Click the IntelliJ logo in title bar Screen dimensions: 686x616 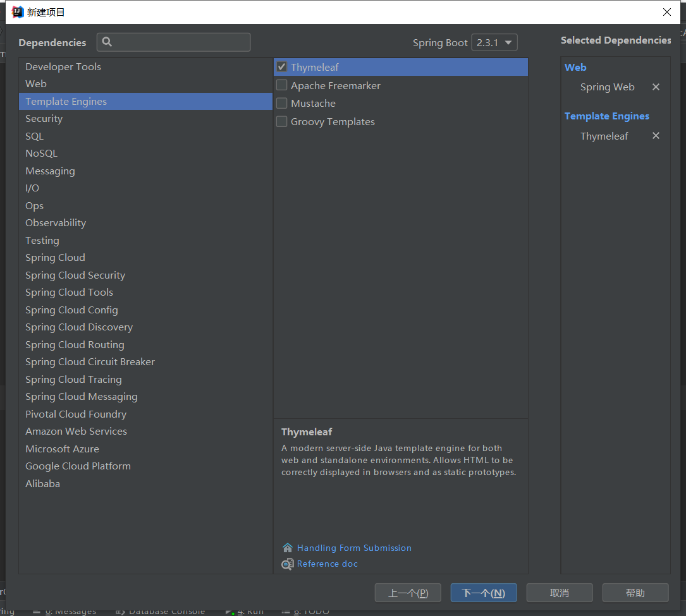(x=18, y=12)
